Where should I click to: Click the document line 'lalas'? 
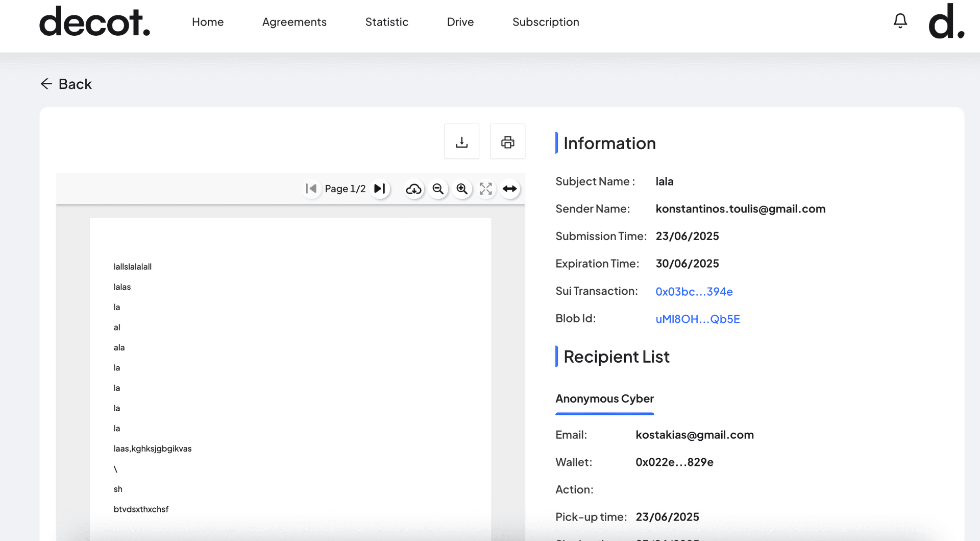click(x=122, y=287)
